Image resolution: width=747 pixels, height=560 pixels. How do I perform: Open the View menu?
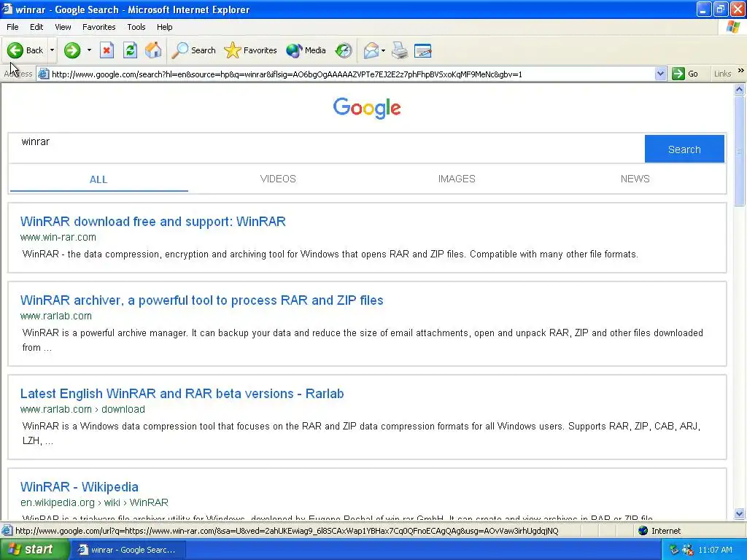click(63, 27)
